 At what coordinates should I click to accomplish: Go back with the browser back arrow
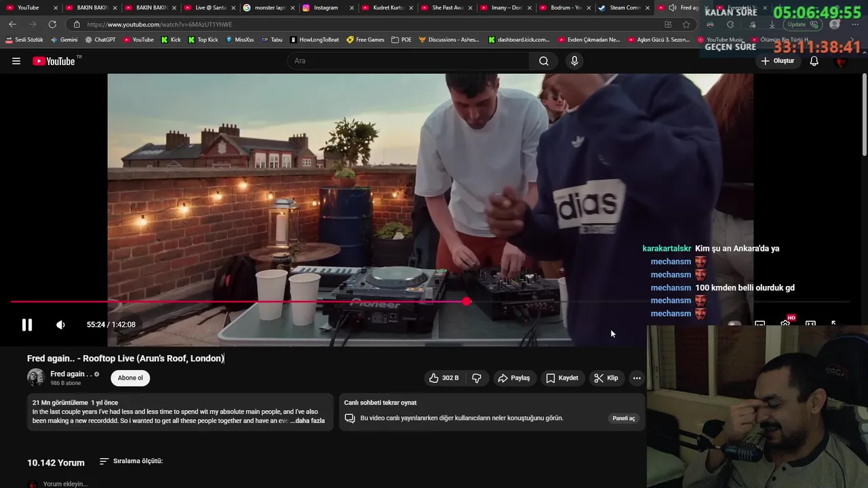pos(12,24)
